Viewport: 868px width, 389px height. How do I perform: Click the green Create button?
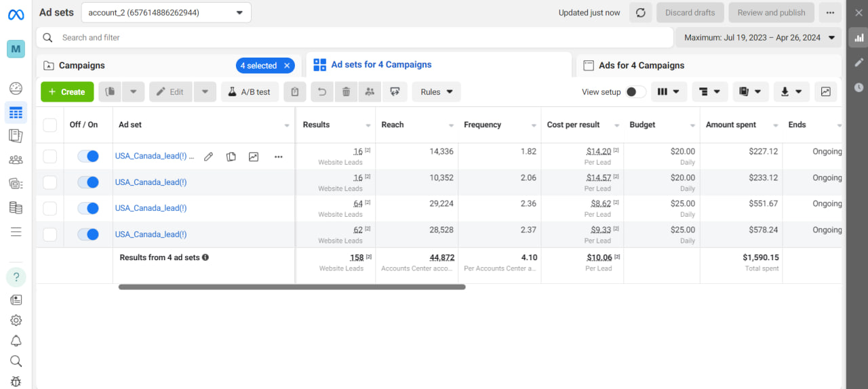pyautogui.click(x=67, y=91)
